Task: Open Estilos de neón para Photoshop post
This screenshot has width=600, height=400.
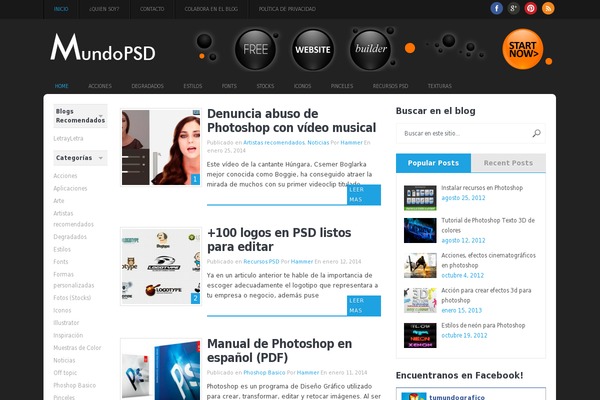Action: pyautogui.click(x=483, y=325)
